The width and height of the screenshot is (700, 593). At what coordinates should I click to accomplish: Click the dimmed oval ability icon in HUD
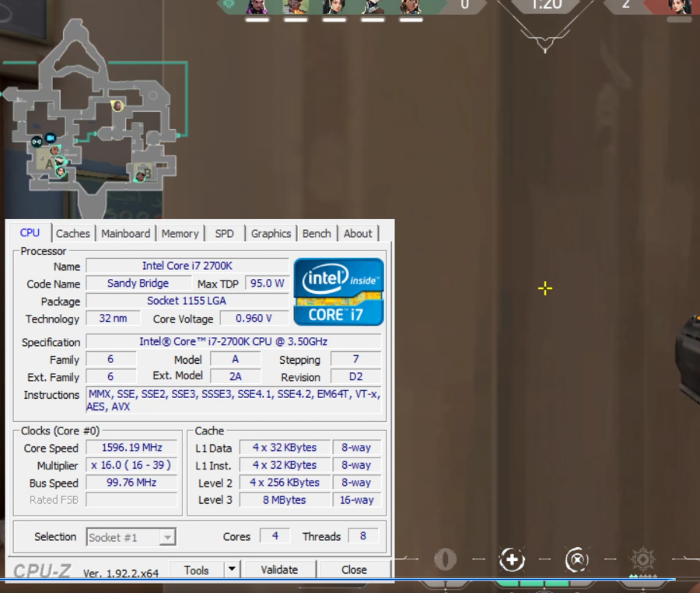click(446, 559)
